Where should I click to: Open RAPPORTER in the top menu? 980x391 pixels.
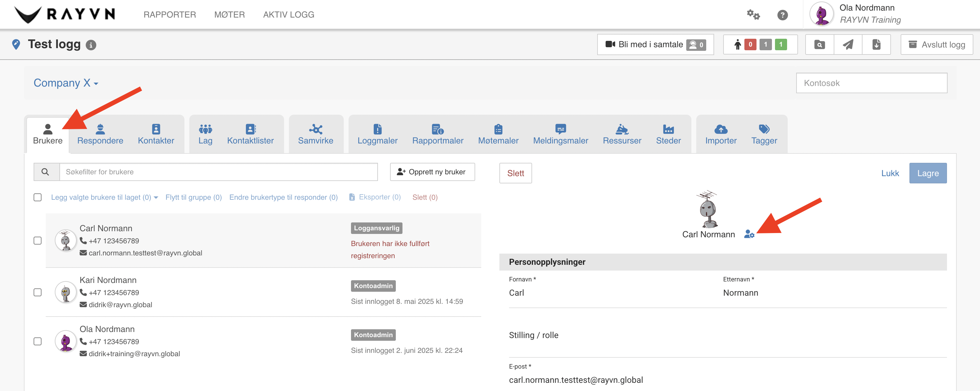pyautogui.click(x=170, y=15)
